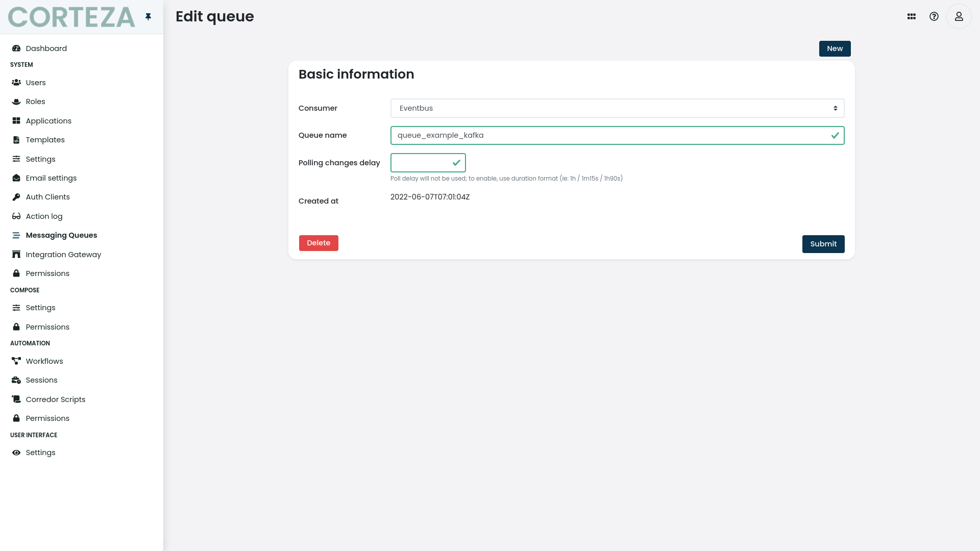The image size is (980, 551).
Task: Click Compose Settings menu item
Action: pos(40,308)
